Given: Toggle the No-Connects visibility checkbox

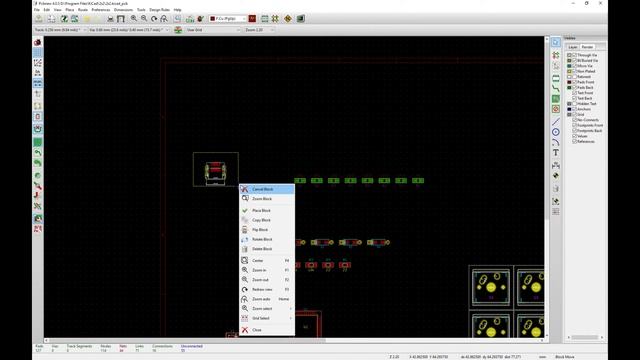Looking at the screenshot, I should tap(574, 120).
